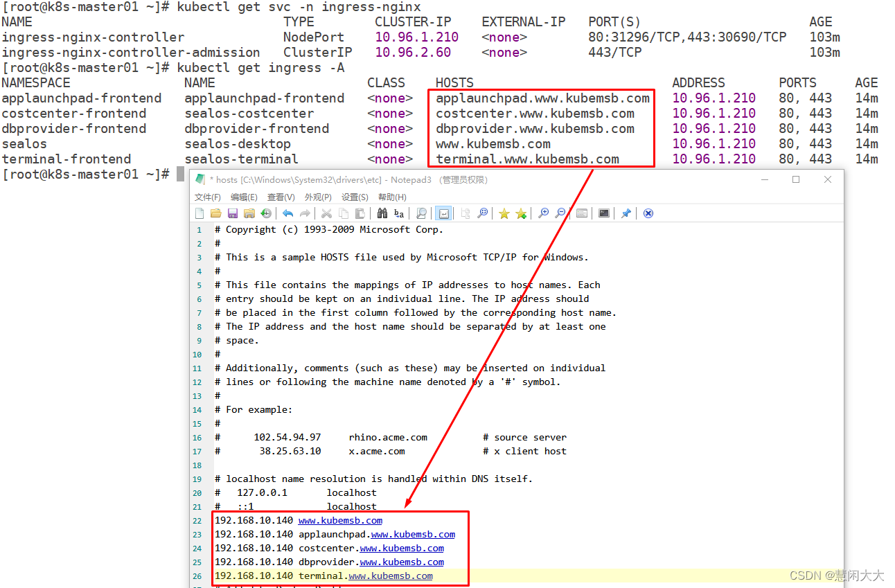Viewport: 895px width, 588px height.
Task: Click the costcenter www.kubemsb.com link line 24
Action: pos(402,548)
